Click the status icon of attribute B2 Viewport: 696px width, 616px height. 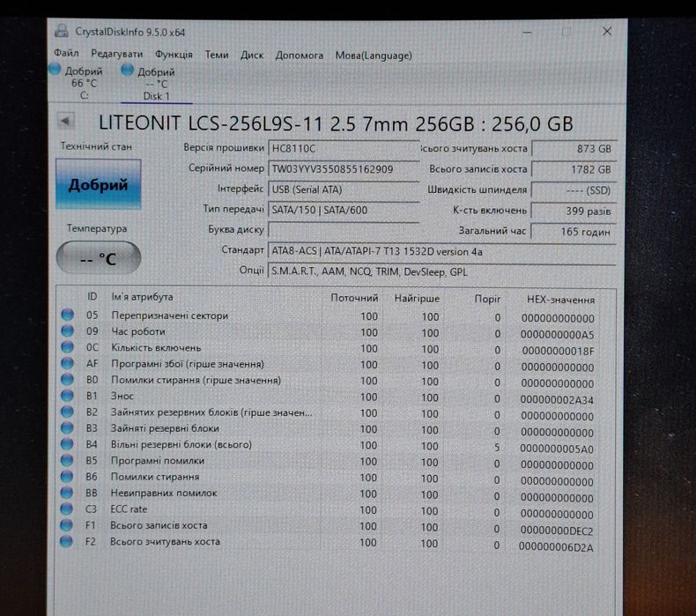point(67,412)
